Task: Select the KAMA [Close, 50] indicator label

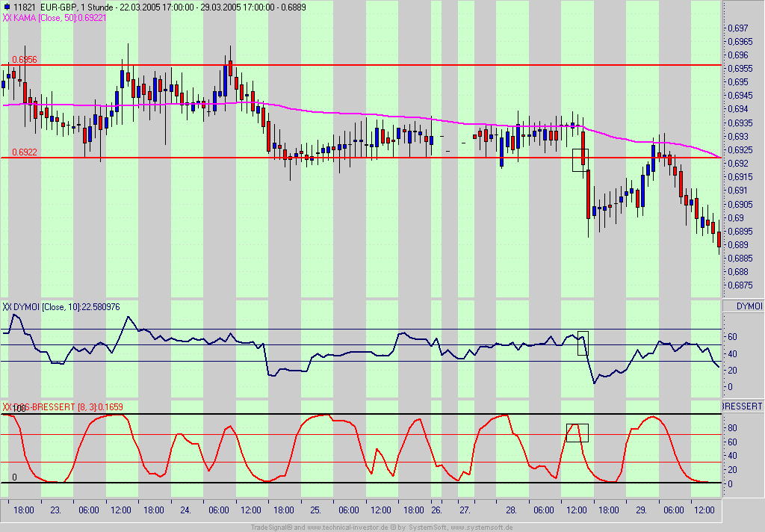Action: 55,18
